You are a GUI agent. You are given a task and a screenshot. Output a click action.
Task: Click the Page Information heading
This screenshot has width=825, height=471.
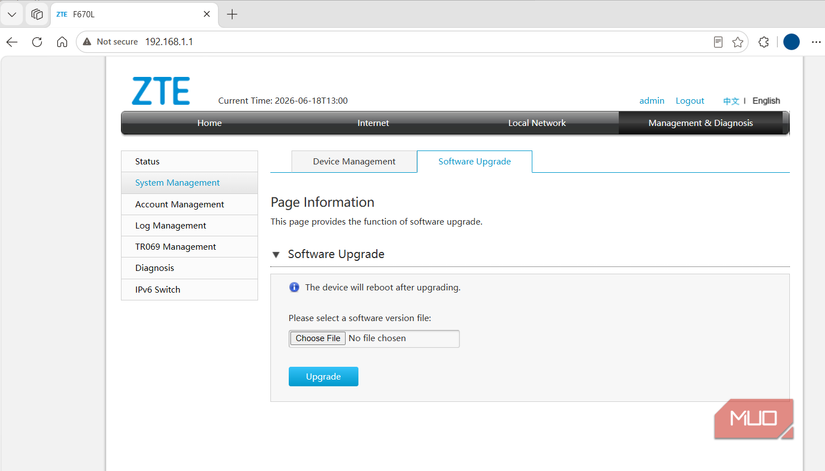pos(323,202)
